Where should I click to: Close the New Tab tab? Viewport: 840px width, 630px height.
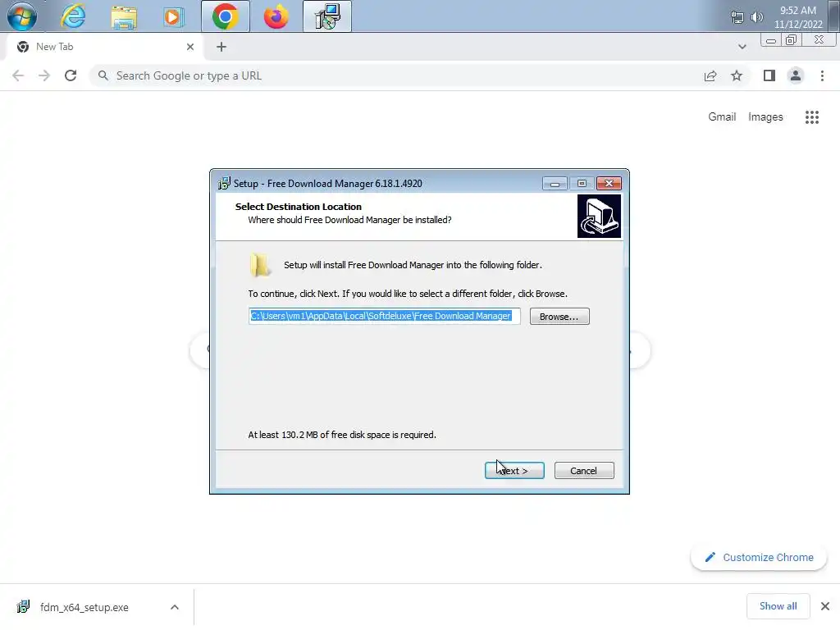pyautogui.click(x=190, y=47)
